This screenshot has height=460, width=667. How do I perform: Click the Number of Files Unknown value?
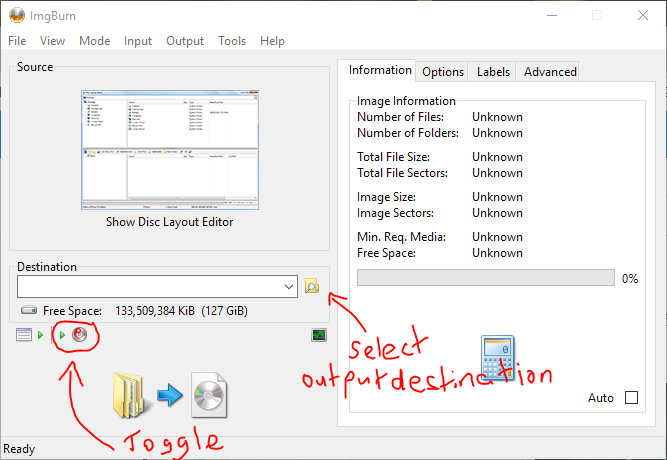497,117
